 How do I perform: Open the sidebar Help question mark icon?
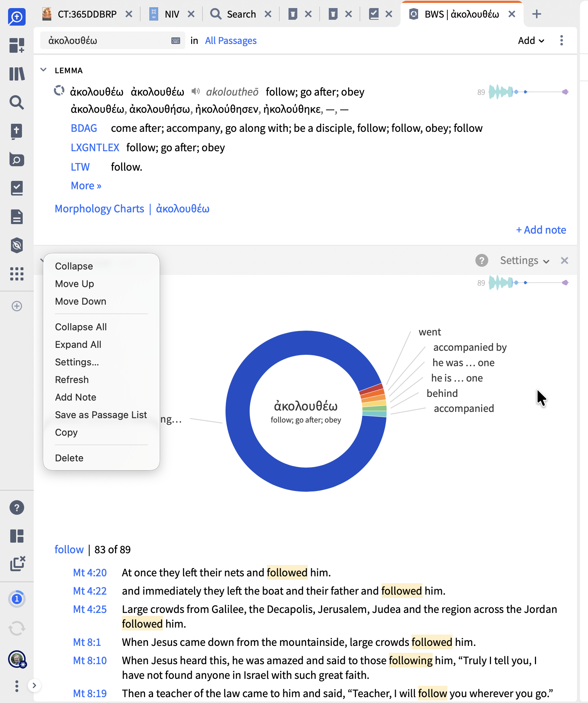coord(17,507)
